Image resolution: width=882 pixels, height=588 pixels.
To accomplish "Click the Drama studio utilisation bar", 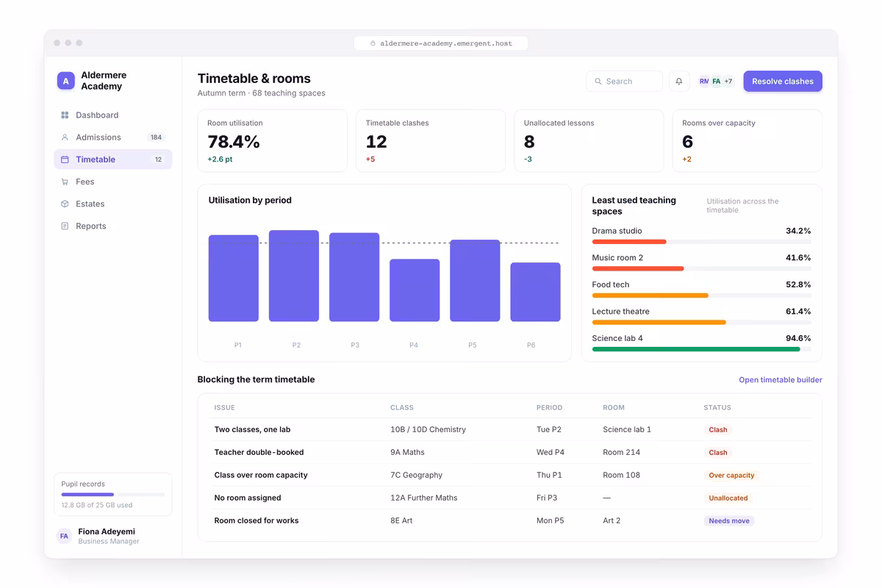I will [x=702, y=242].
